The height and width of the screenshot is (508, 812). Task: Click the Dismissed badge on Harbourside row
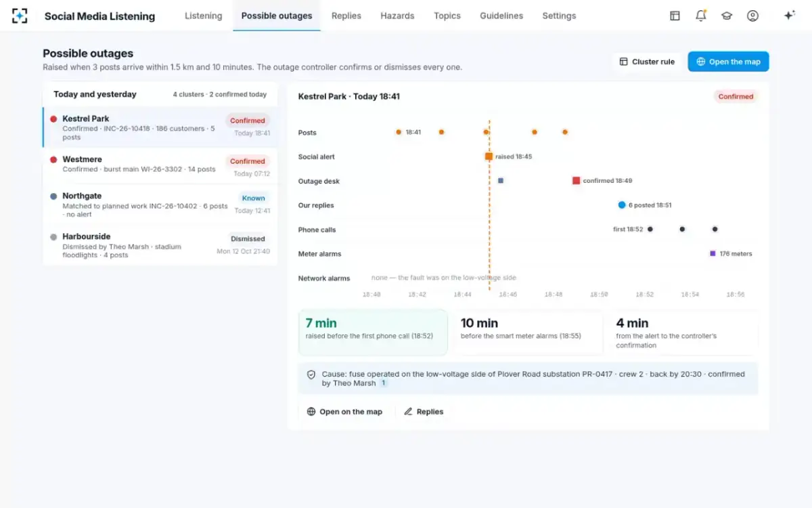[248, 239]
